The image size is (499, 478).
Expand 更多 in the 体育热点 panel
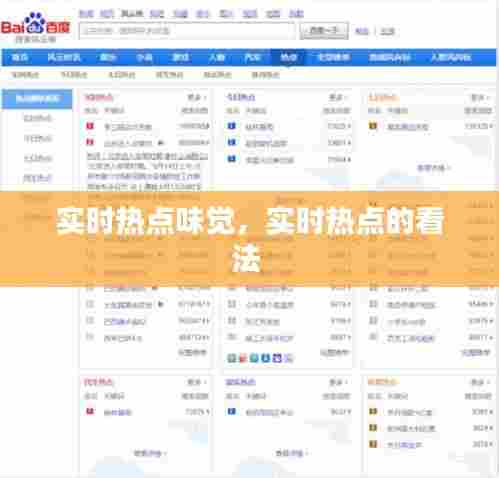click(481, 382)
